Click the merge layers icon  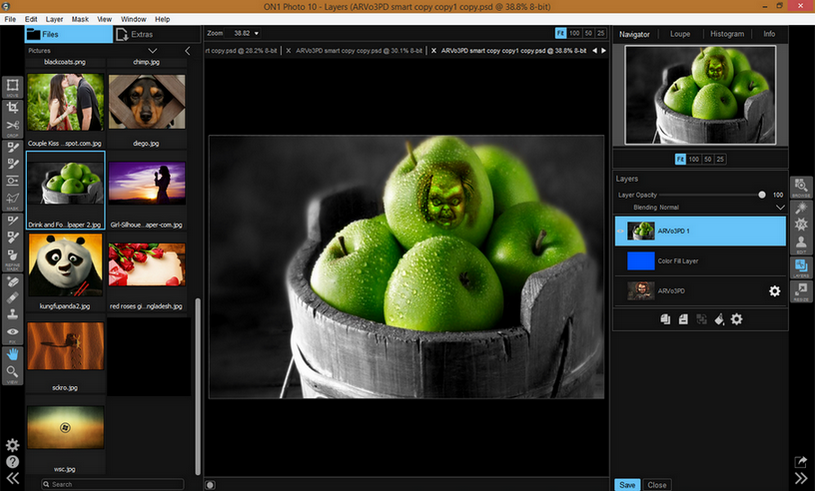click(x=701, y=319)
